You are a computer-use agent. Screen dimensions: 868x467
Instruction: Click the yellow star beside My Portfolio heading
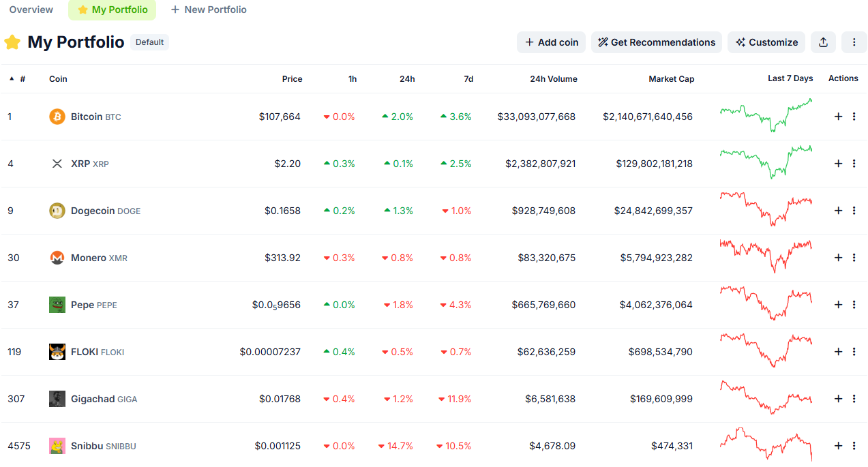12,42
